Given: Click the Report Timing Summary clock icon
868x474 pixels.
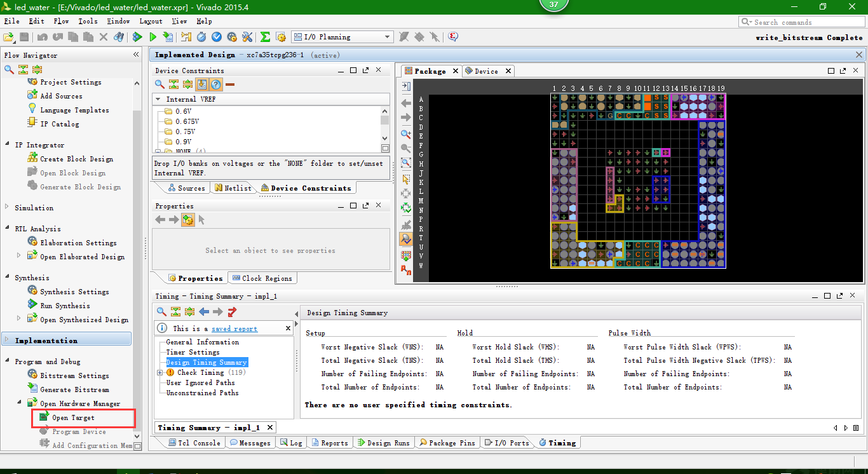Looking at the screenshot, I should (201, 37).
